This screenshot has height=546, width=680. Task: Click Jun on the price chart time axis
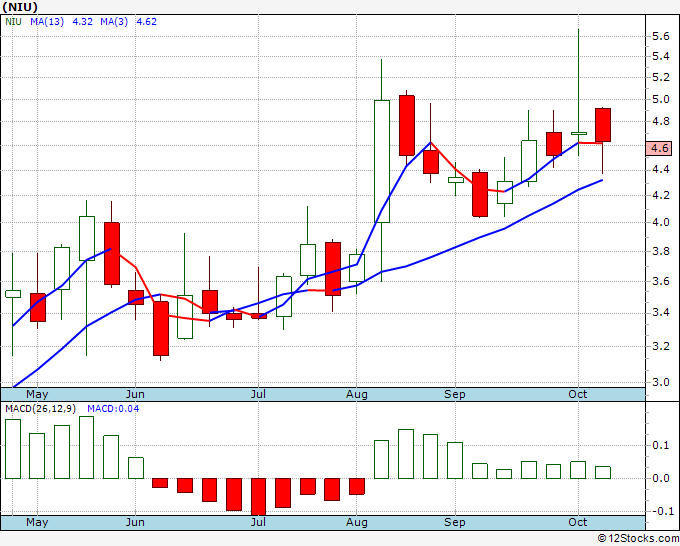[x=135, y=394]
